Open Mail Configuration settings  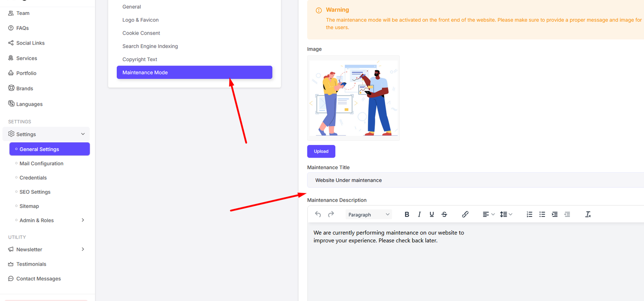tap(41, 164)
